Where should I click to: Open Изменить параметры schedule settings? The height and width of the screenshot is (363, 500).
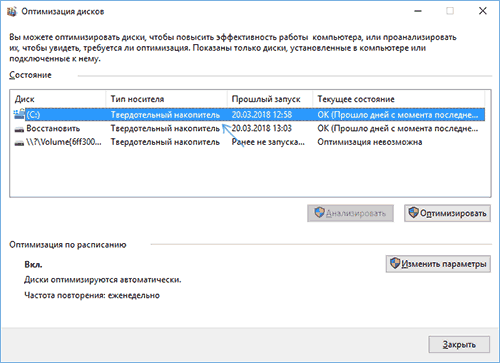click(438, 264)
